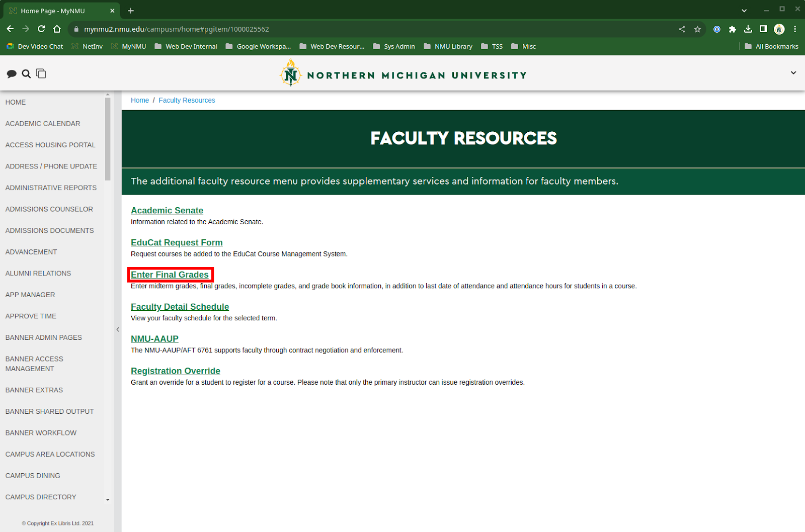Click the browser downloads icon

pos(748,29)
